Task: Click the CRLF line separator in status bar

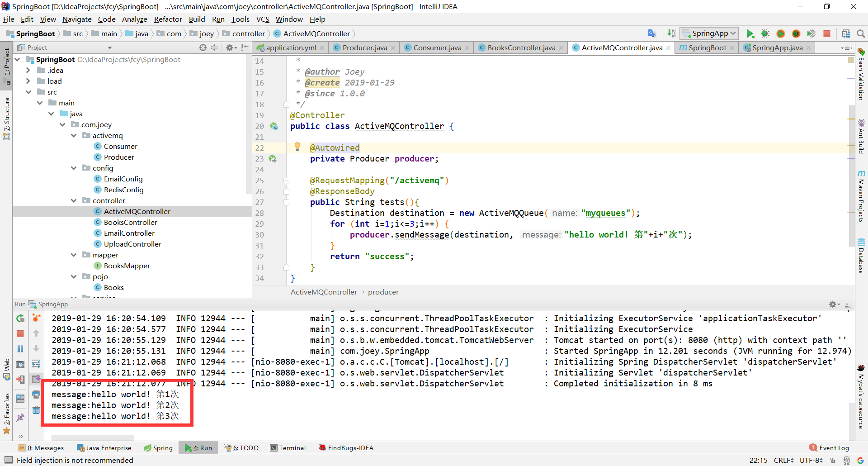Action: click(x=783, y=460)
